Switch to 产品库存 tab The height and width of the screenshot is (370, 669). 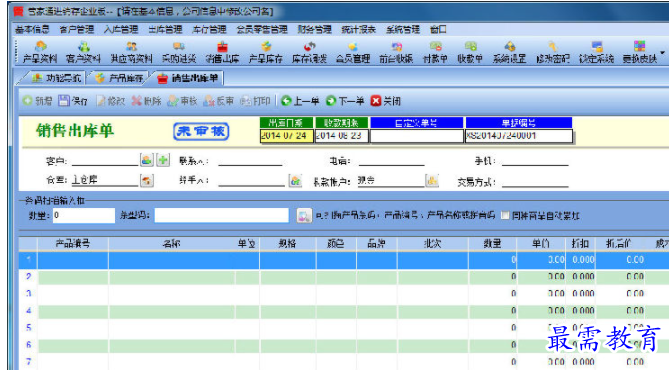point(119,78)
